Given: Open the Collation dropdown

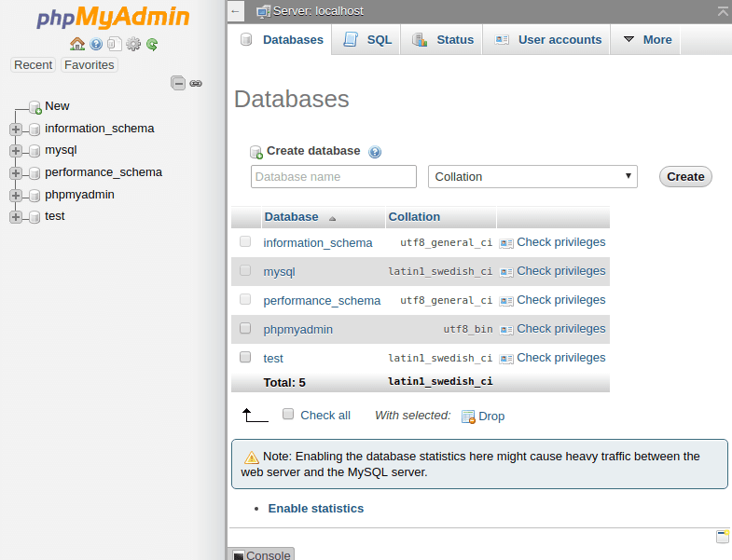Looking at the screenshot, I should coord(532,176).
